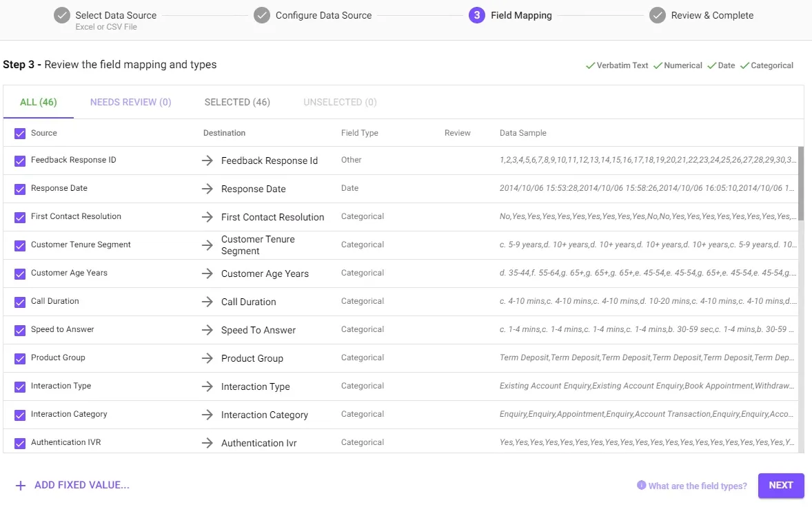Click the step 3 Field Mapping circle icon

pos(477,16)
